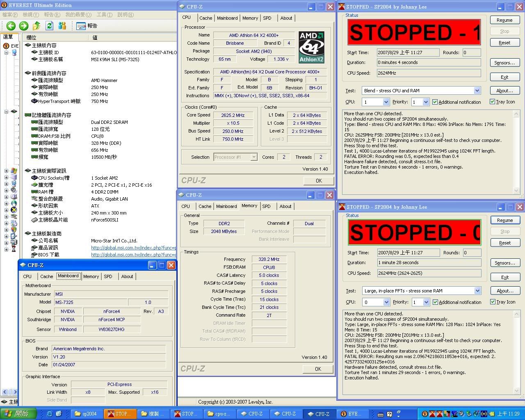Open the MSI link in the BIOS 下載 row

[x=134, y=255]
